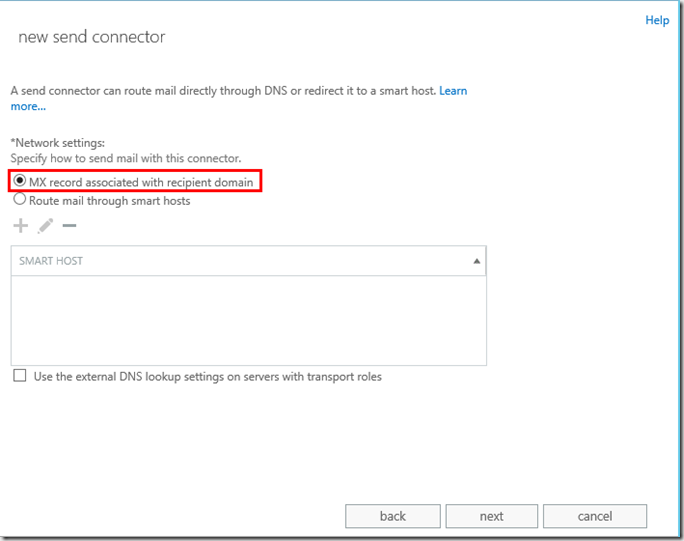Screen dimensions: 684x541
Task: Enable the external DNS lookup settings checkbox
Action: [20, 377]
